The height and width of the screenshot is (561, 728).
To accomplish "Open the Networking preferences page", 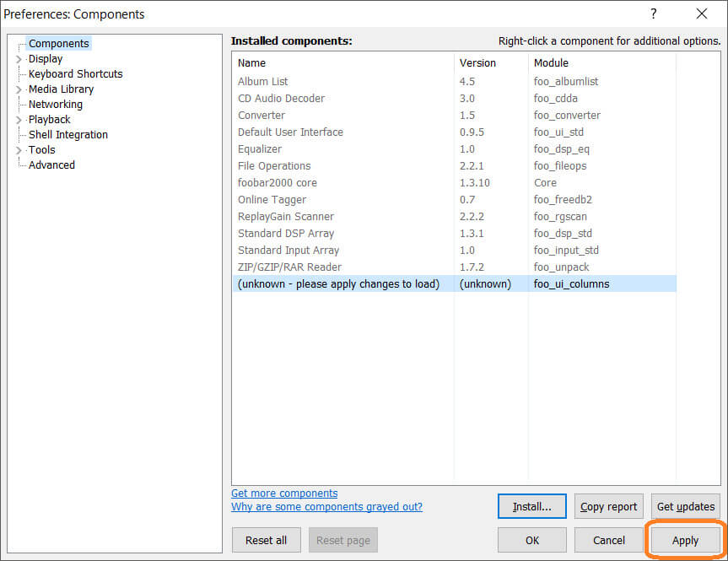I will click(x=56, y=105).
